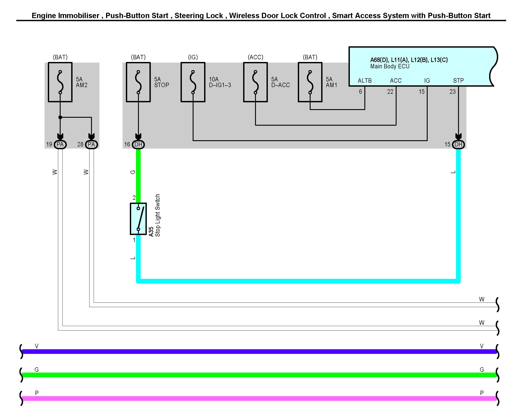Click the page title heading text
This screenshot has height=420, width=507.
coord(261,16)
